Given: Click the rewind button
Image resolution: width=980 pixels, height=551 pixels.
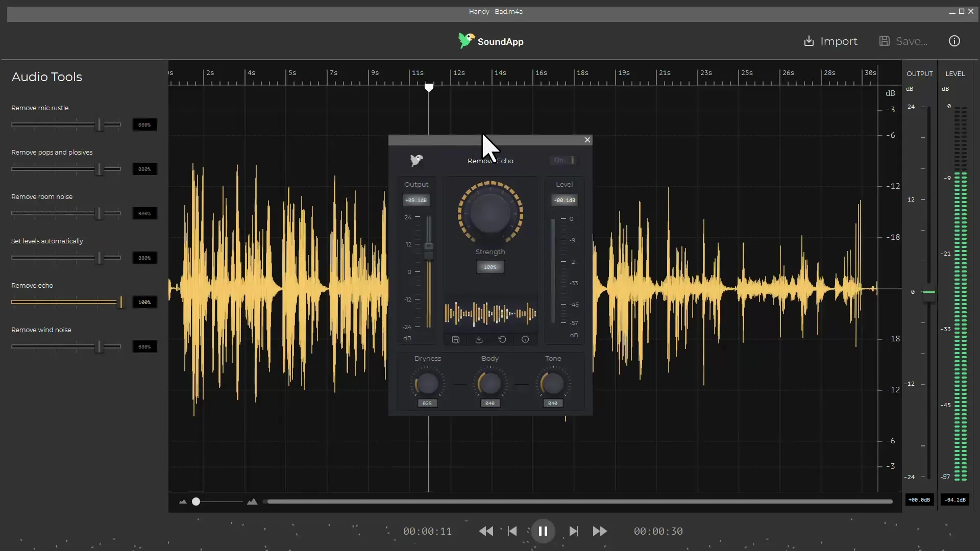Looking at the screenshot, I should 486,531.
